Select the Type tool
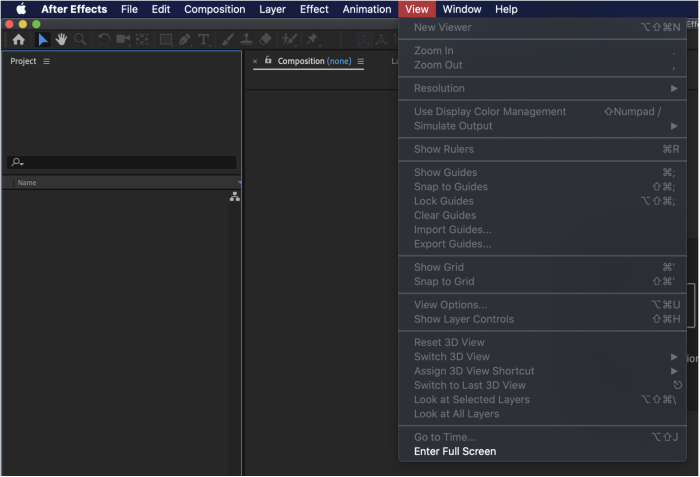The image size is (700, 477). point(204,40)
